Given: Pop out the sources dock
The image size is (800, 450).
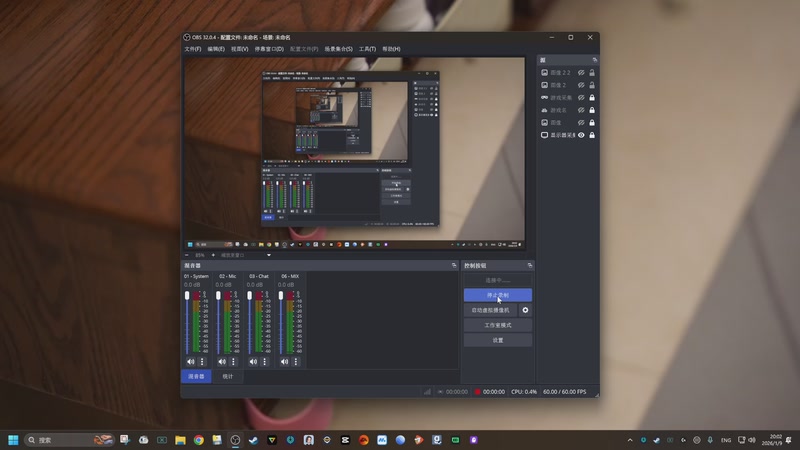Looking at the screenshot, I should click(x=594, y=60).
